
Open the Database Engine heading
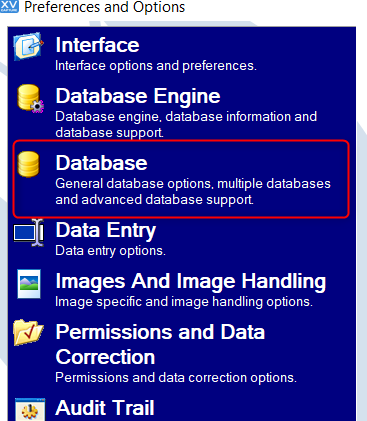click(138, 96)
